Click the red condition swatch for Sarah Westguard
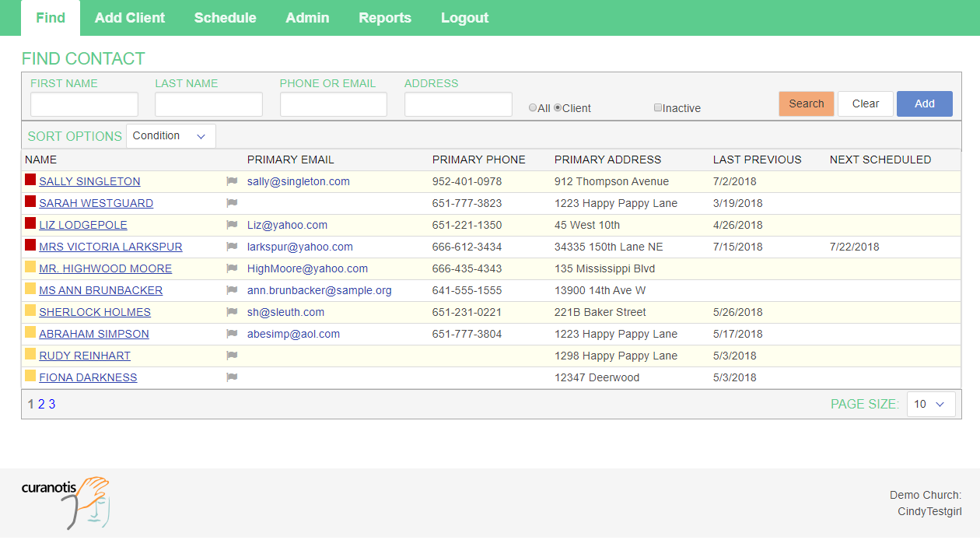The width and height of the screenshot is (980, 540). click(x=30, y=202)
